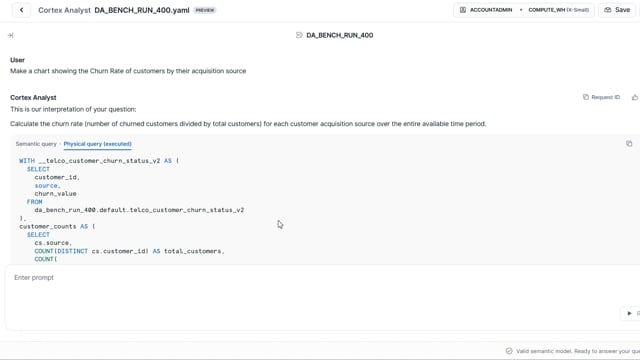Click the Request ID link text
The width and height of the screenshot is (640, 360).
click(605, 97)
